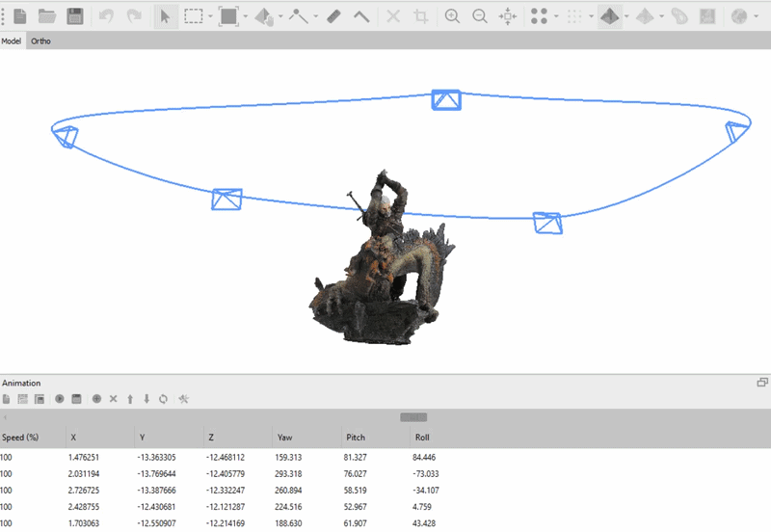Image resolution: width=771 pixels, height=532 pixels.
Task: Capture the animation video
Action: click(76, 399)
